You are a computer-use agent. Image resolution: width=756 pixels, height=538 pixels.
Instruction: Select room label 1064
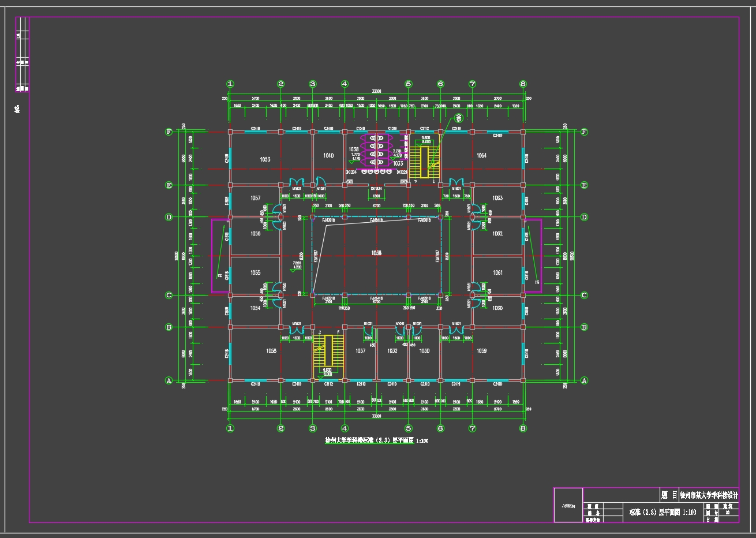click(481, 155)
